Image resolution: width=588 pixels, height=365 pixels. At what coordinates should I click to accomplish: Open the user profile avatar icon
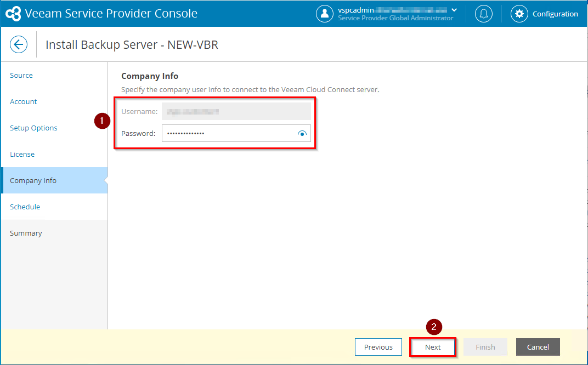[x=324, y=14]
